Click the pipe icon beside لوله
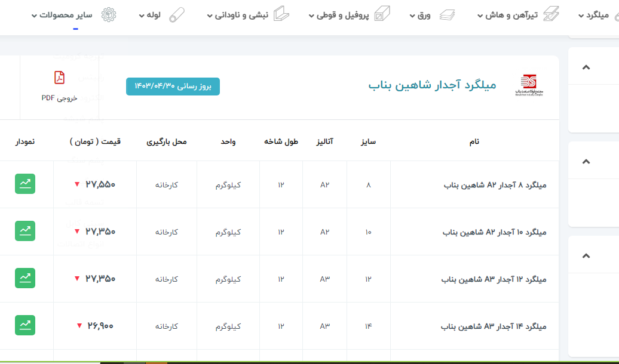Viewport: 619px width, 364px height. click(176, 15)
